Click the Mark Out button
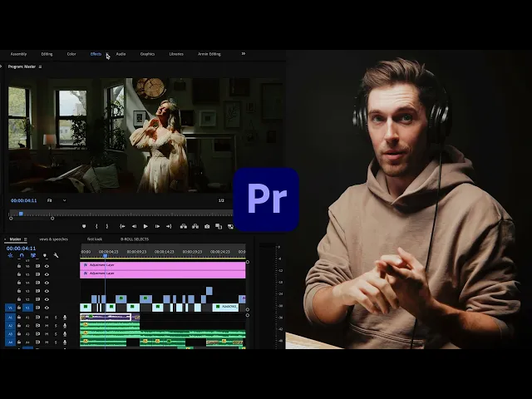The image size is (532, 399). (107, 226)
